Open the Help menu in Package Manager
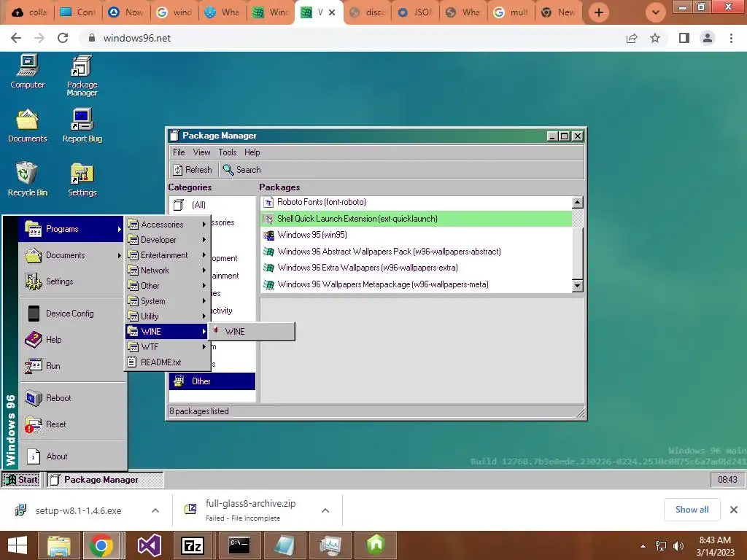This screenshot has width=747, height=560. pyautogui.click(x=252, y=152)
